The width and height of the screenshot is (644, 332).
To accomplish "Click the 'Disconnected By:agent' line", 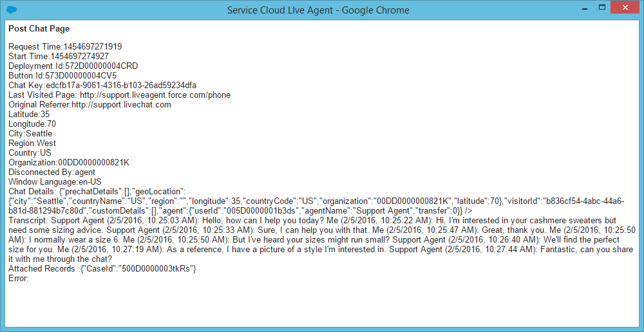I will (52, 172).
